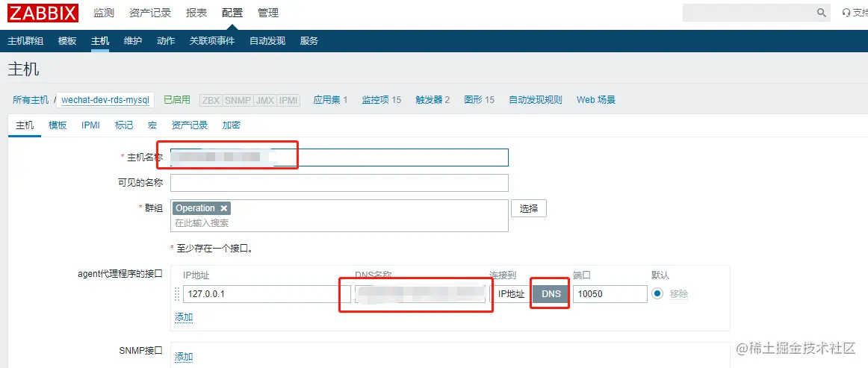This screenshot has width=868, height=368.
Task: Click the ZBX availability badge
Action: click(211, 100)
